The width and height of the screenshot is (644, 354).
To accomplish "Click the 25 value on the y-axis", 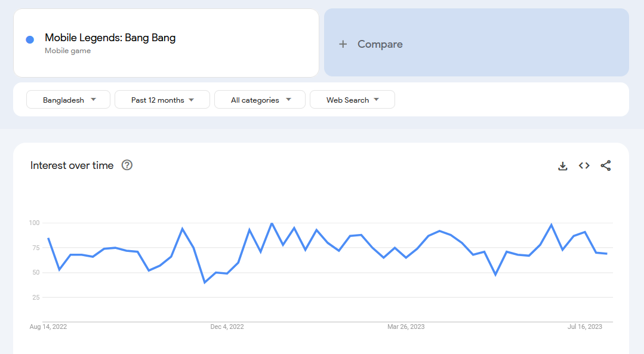I will click(x=35, y=297).
